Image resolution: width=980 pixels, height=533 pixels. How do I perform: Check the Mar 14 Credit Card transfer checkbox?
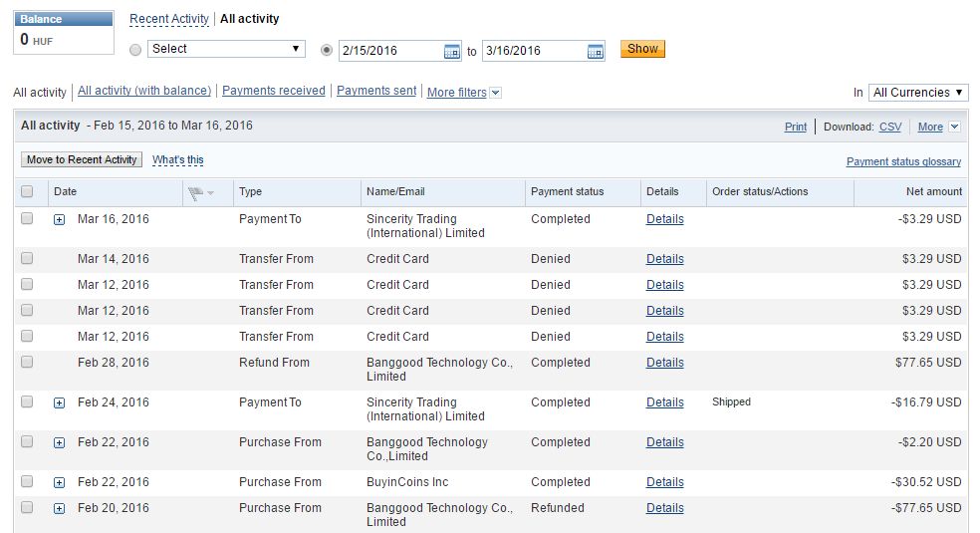tap(27, 259)
